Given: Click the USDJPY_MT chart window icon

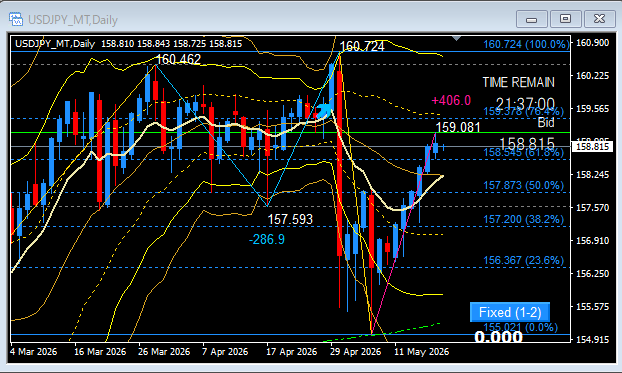Looking at the screenshot, I should tap(16, 19).
